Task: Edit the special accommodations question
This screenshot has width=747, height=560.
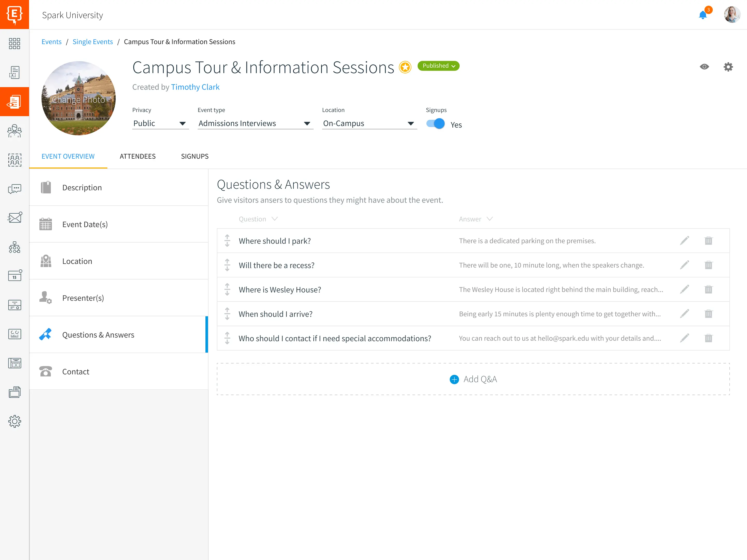Action: tap(684, 338)
